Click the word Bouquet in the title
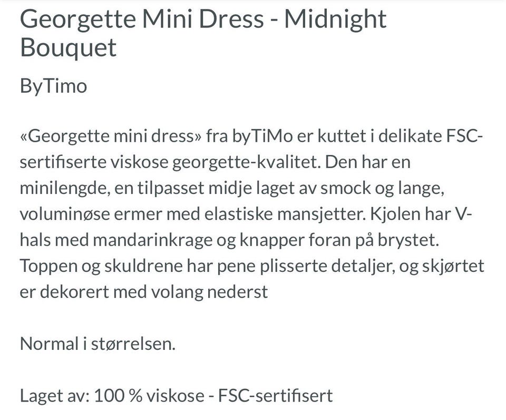The width and height of the screenshot is (506, 420). [68, 48]
